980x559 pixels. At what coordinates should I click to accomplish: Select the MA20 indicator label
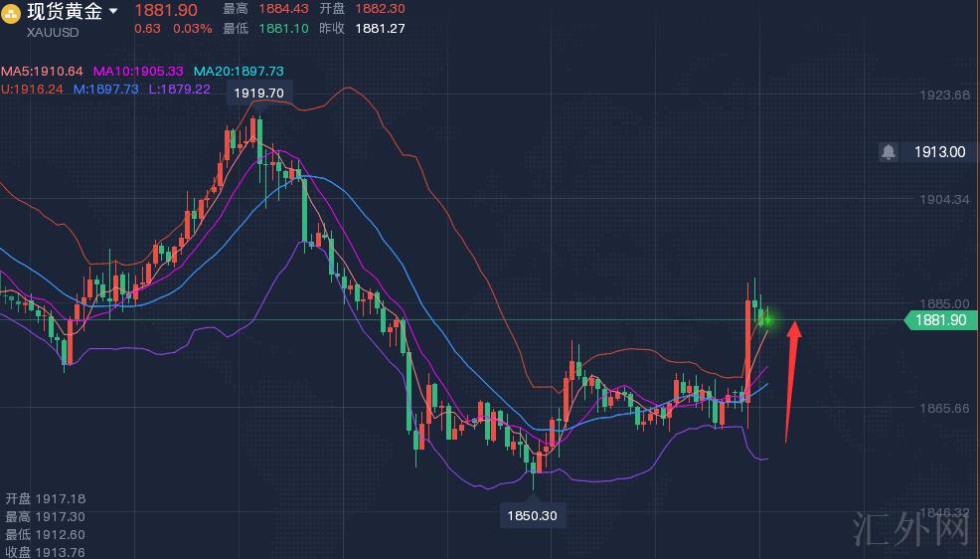(239, 72)
